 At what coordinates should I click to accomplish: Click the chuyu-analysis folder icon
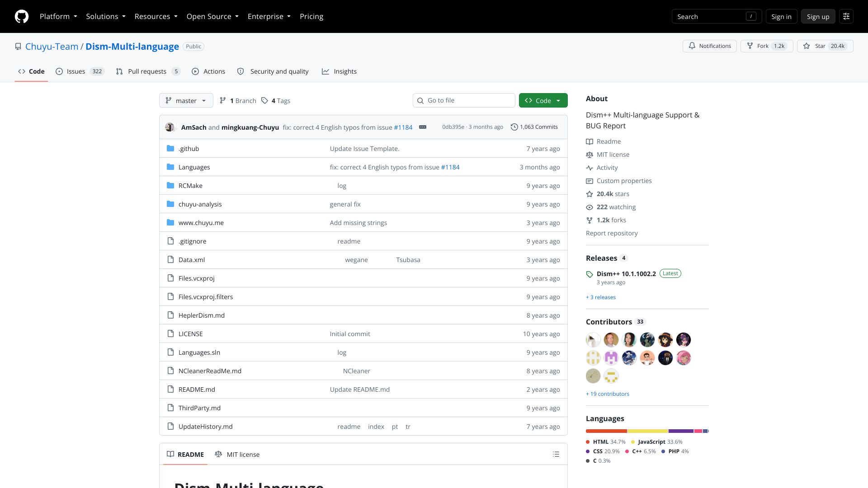[170, 204]
